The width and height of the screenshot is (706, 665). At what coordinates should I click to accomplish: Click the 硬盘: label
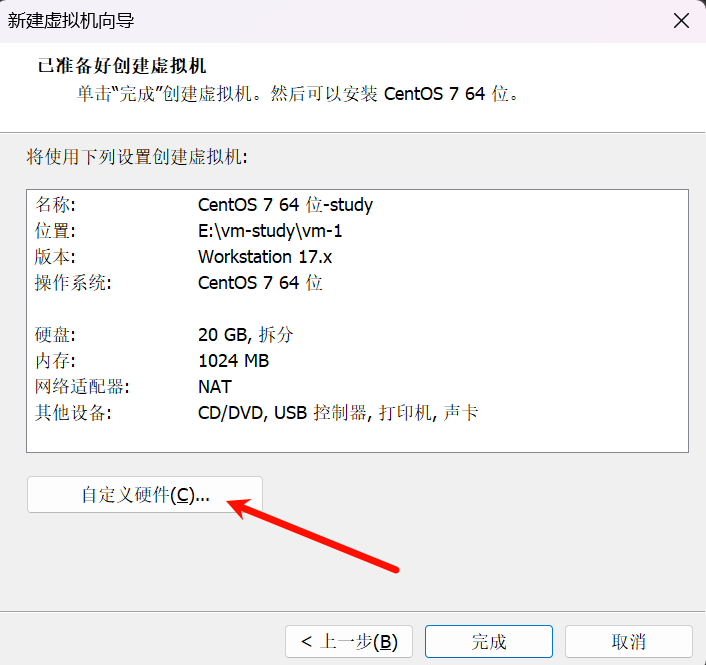tap(55, 335)
